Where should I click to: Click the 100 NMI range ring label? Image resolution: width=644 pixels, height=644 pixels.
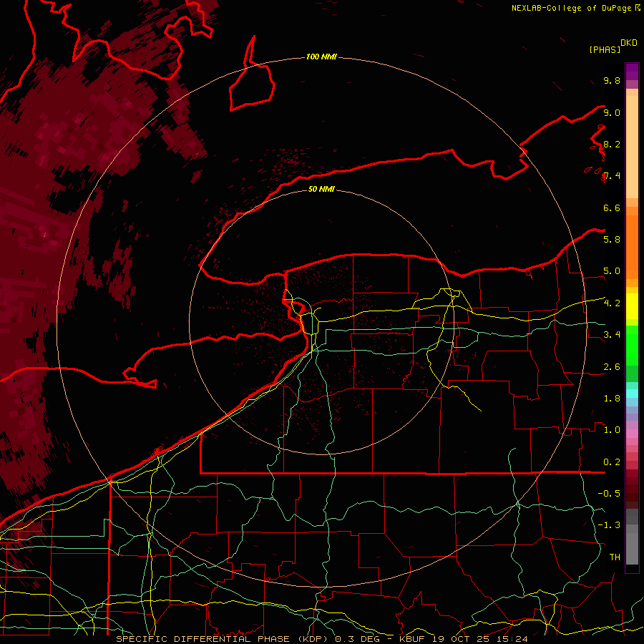click(321, 57)
